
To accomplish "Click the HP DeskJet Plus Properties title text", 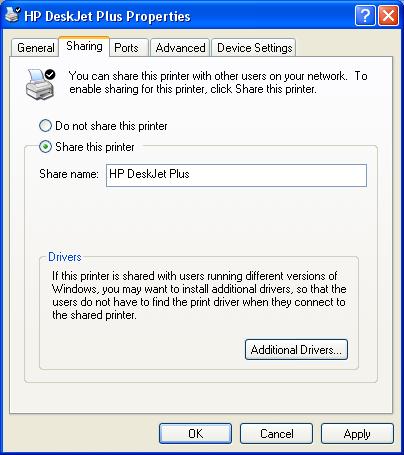I will point(107,16).
